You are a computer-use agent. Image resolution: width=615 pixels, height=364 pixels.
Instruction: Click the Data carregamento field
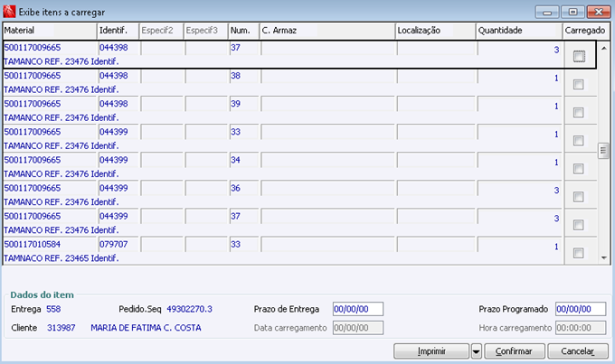click(358, 328)
